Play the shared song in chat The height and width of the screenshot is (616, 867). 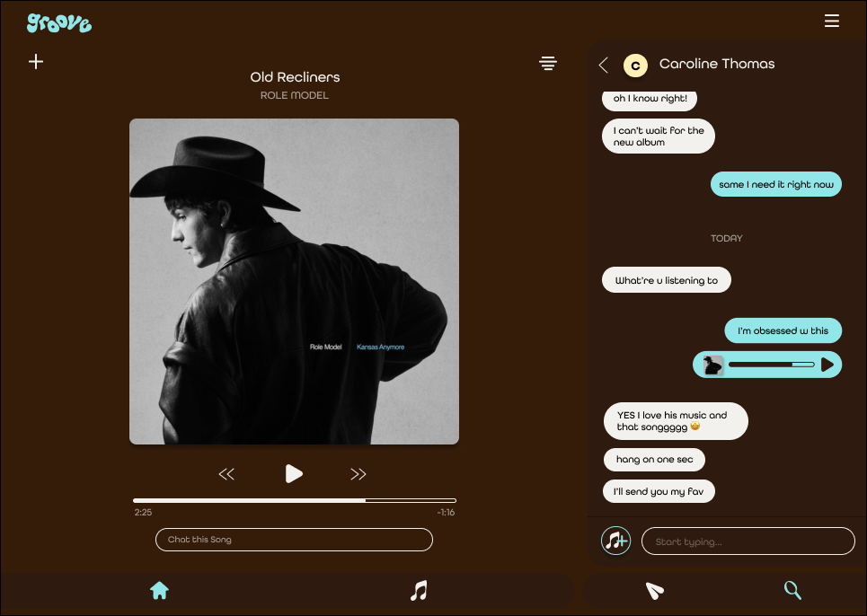(827, 365)
